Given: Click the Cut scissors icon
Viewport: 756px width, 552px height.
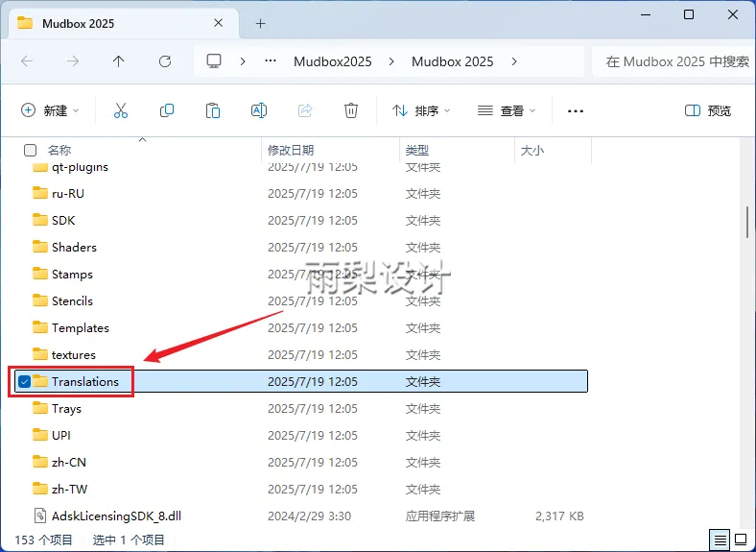Looking at the screenshot, I should (121, 110).
